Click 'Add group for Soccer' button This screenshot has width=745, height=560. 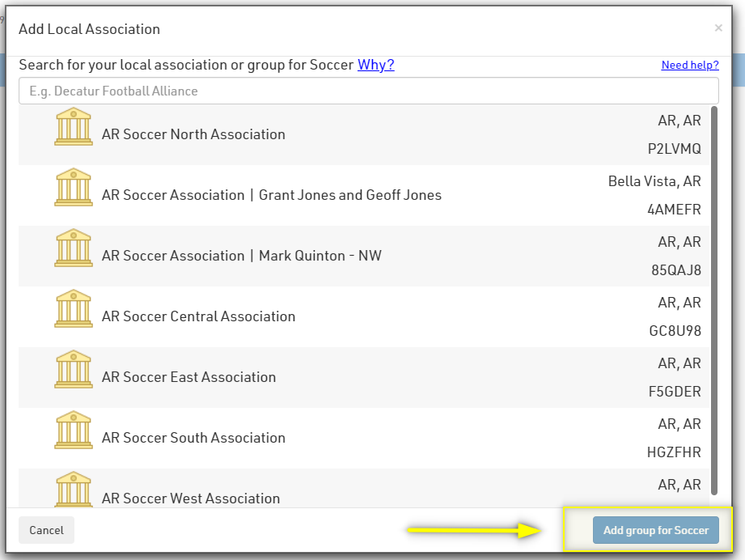[x=655, y=530]
